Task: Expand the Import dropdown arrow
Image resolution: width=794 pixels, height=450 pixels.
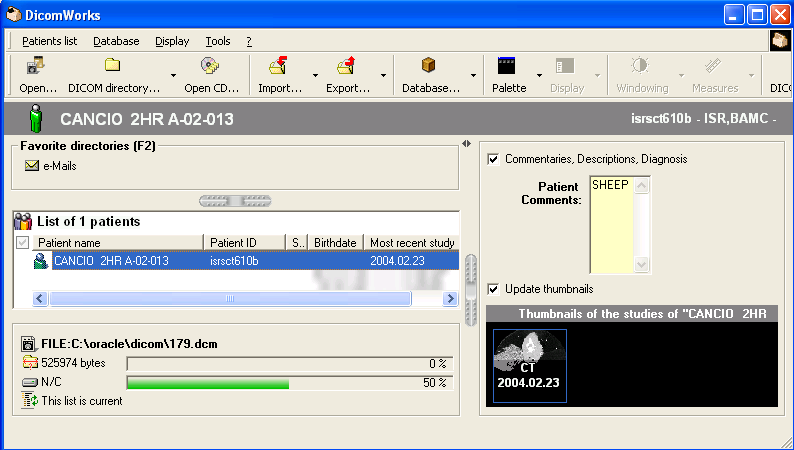Action: pyautogui.click(x=315, y=75)
